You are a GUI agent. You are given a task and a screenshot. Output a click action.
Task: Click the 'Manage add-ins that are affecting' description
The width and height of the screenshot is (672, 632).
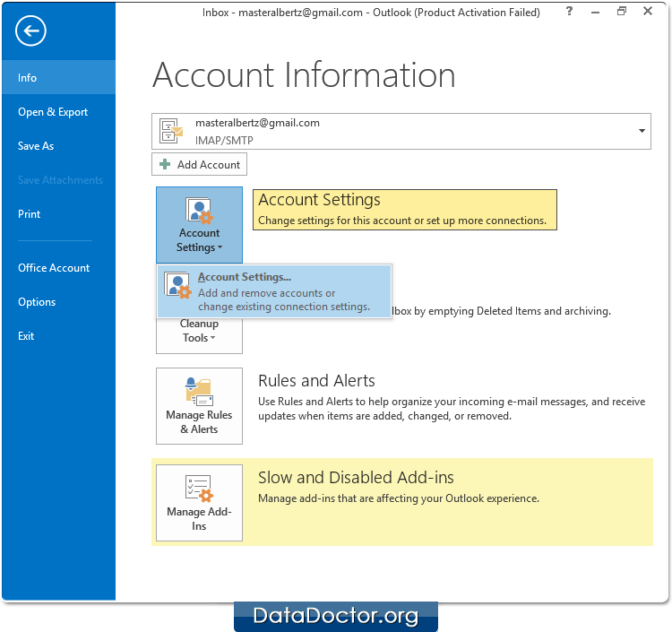coord(399,498)
